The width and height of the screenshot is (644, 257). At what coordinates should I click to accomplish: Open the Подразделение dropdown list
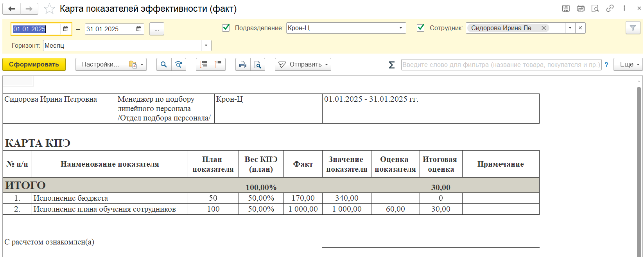[400, 28]
